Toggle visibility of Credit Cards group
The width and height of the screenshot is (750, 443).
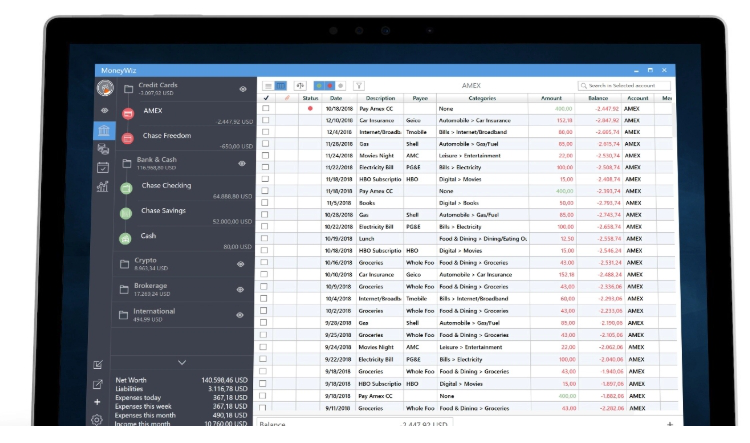(x=243, y=89)
